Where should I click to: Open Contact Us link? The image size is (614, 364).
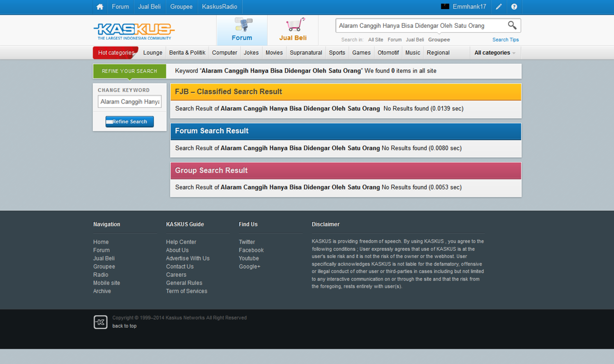[180, 267]
